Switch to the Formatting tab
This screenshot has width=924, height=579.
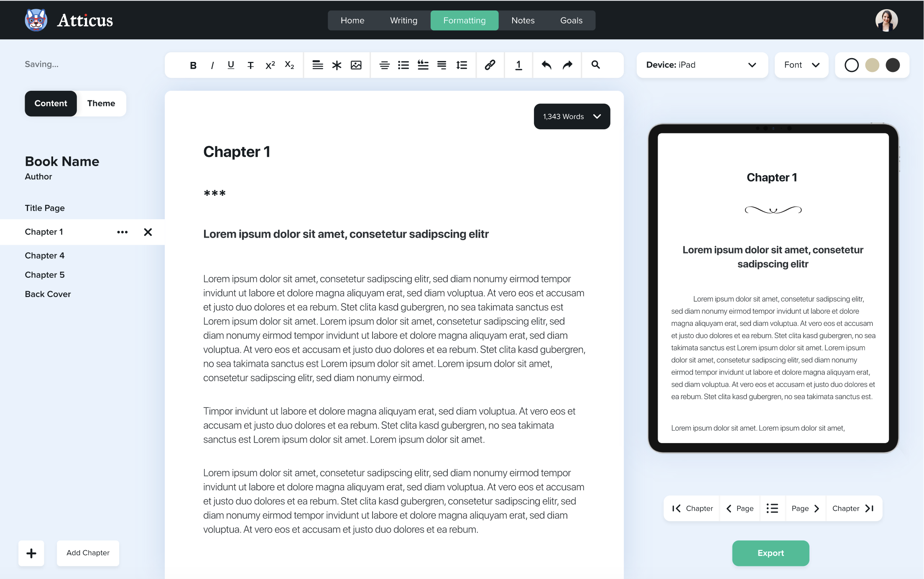(x=465, y=20)
